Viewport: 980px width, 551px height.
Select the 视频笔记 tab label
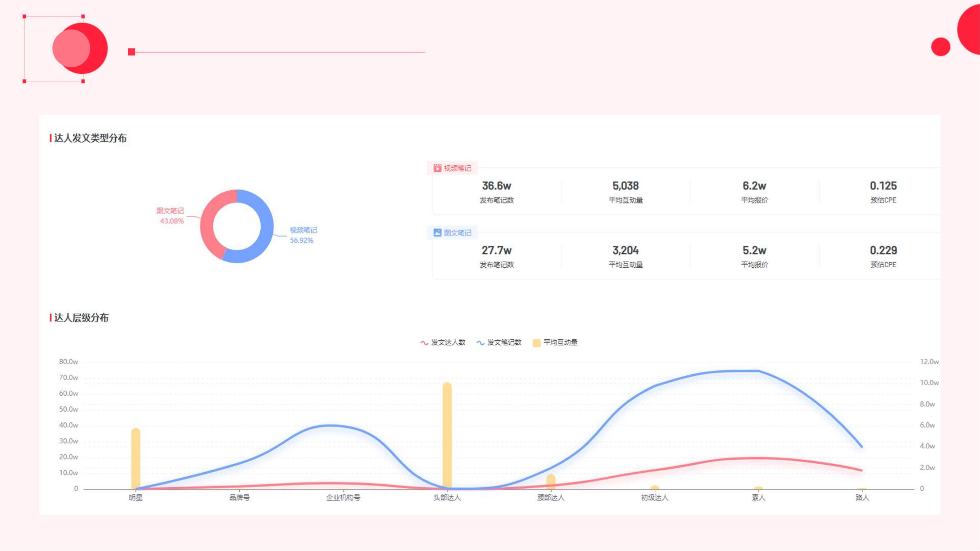[x=457, y=168]
